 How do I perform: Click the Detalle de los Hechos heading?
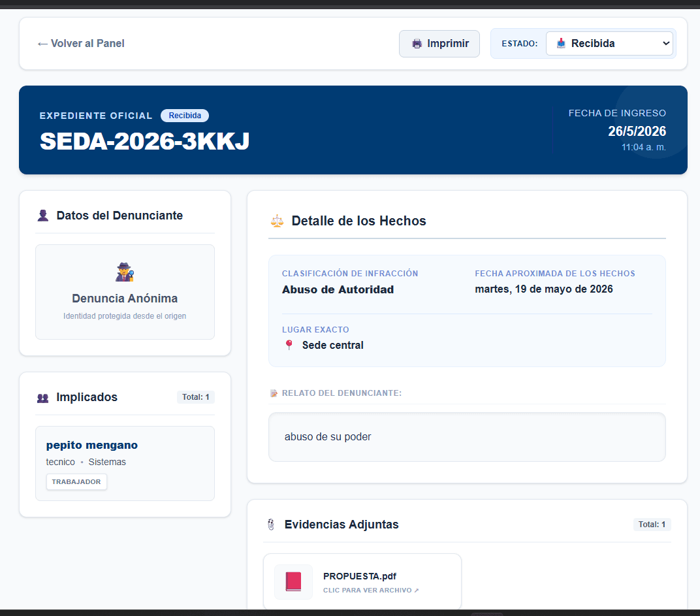(358, 221)
